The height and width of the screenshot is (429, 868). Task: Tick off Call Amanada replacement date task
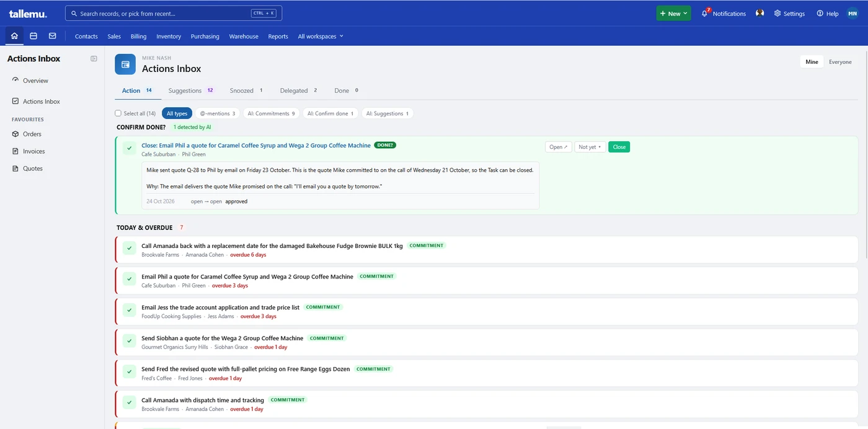(129, 248)
